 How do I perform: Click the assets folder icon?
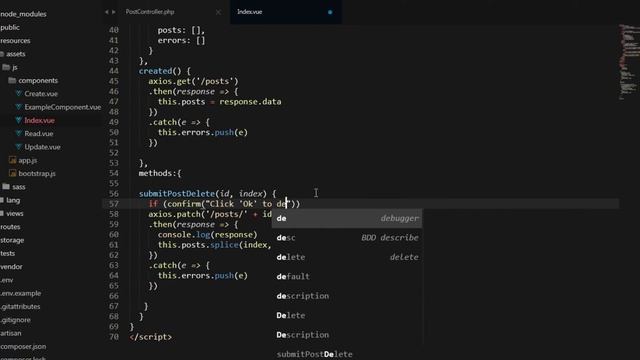(x=2, y=54)
